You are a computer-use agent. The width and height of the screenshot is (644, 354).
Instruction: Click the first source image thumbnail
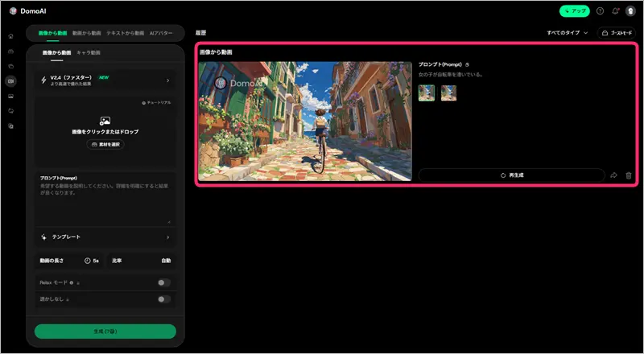point(427,93)
